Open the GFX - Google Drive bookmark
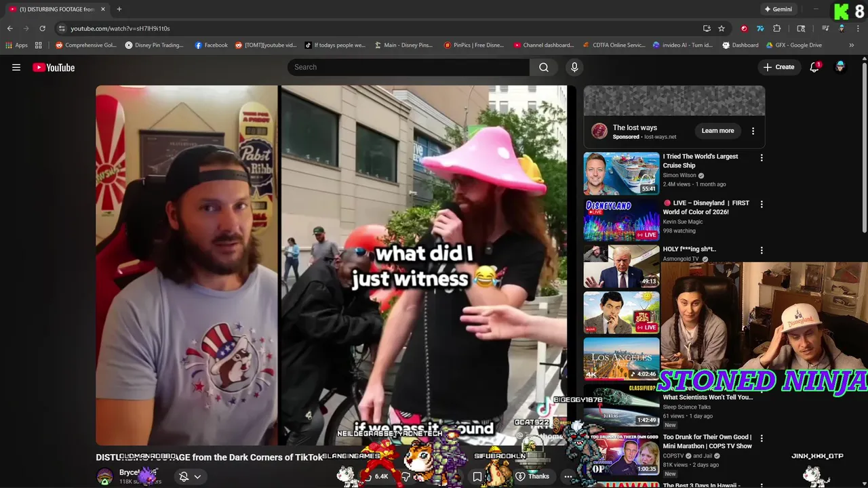The image size is (868, 488). pos(793,45)
